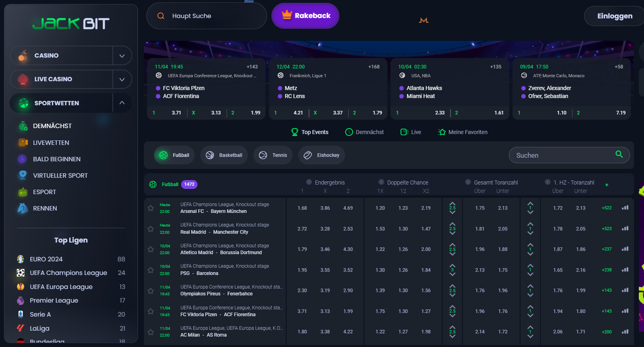Screen dimensions: 644x347
Task: Star the Real Madrid vs Manchester City match
Action: [x=151, y=229]
